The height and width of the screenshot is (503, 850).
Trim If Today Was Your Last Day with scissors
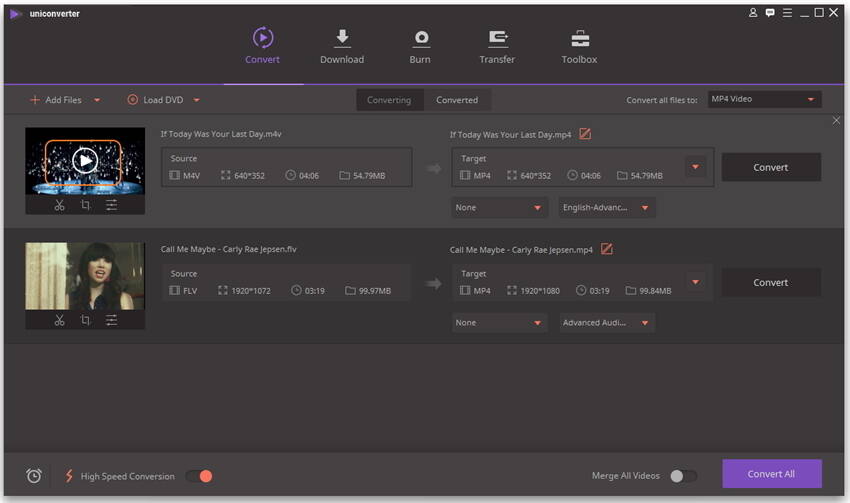59,205
